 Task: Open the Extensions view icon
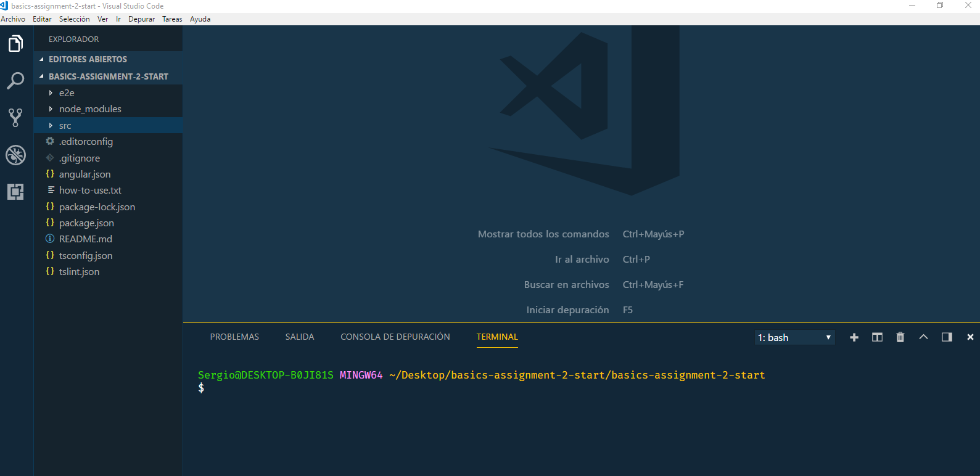click(15, 192)
